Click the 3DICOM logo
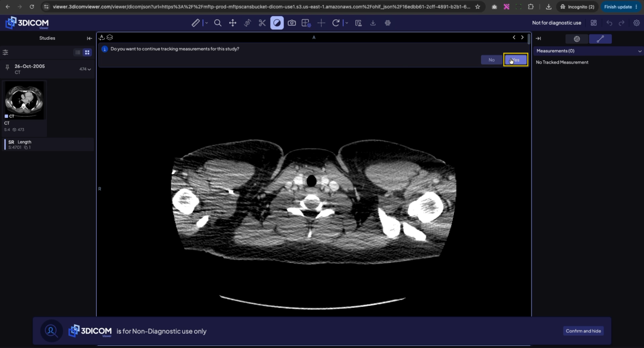 (x=27, y=23)
